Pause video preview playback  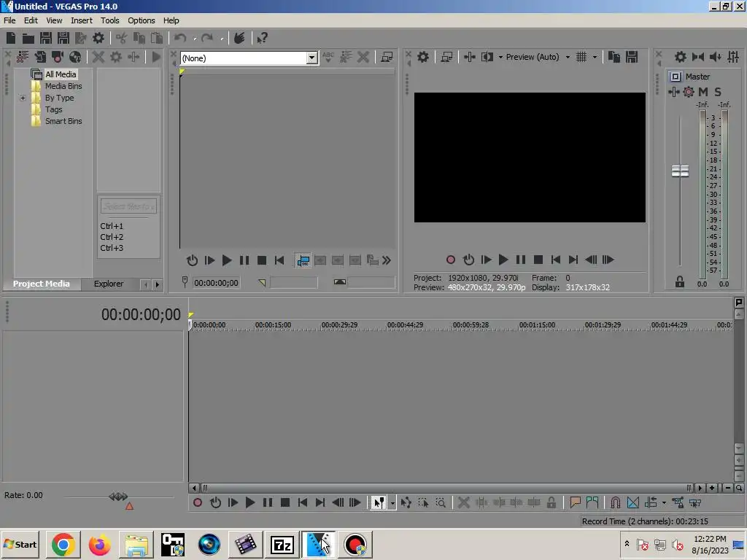[521, 260]
